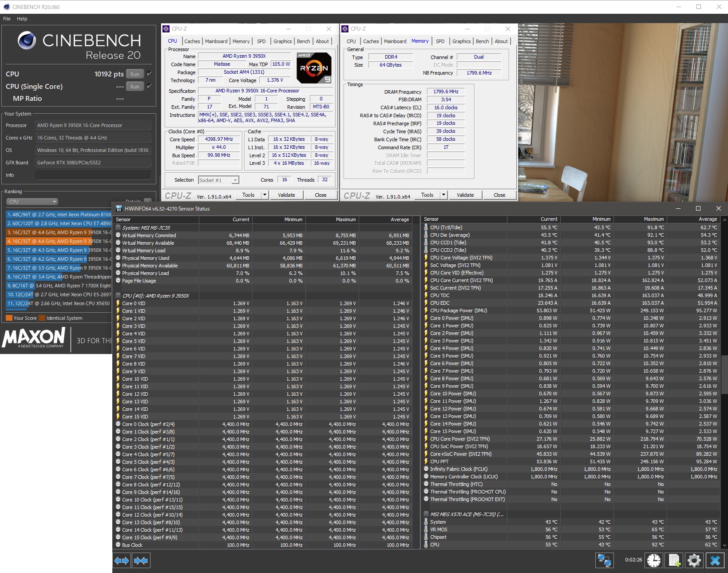Click HWiNFO shrink columns arrows icon
Viewport: 728px width, 573px height.
141,561
